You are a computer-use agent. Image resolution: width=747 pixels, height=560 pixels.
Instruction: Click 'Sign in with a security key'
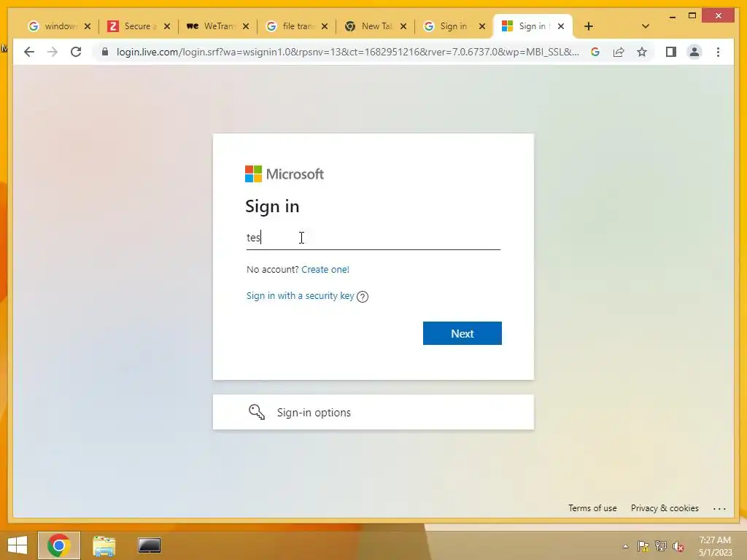click(x=300, y=296)
